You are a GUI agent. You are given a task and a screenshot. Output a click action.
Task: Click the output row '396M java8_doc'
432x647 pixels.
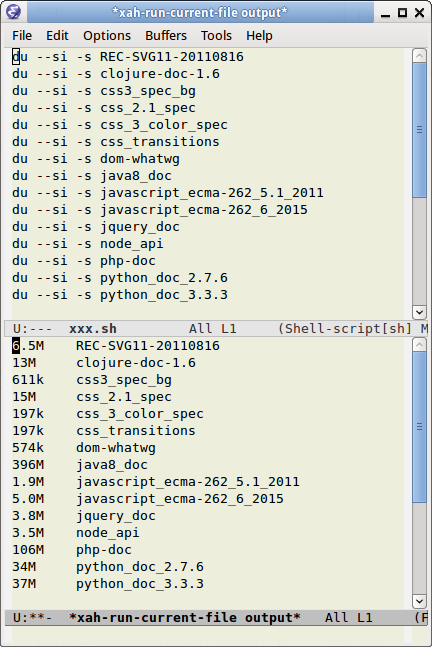pos(80,465)
